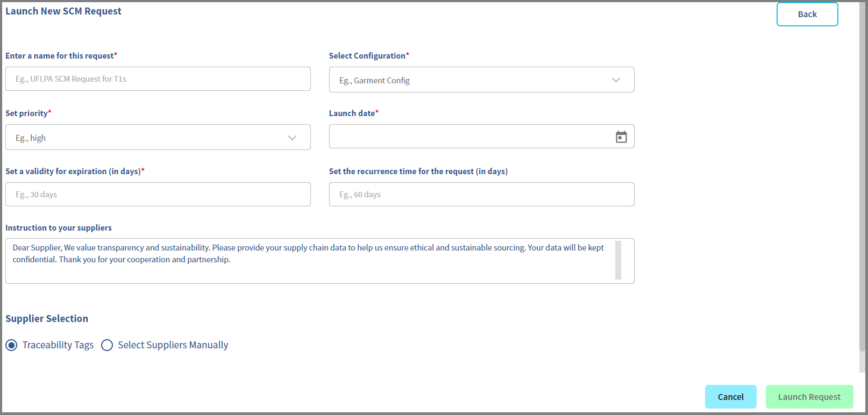This screenshot has width=868, height=415.
Task: Click inside the supplier instruction text area
Action: (319, 261)
